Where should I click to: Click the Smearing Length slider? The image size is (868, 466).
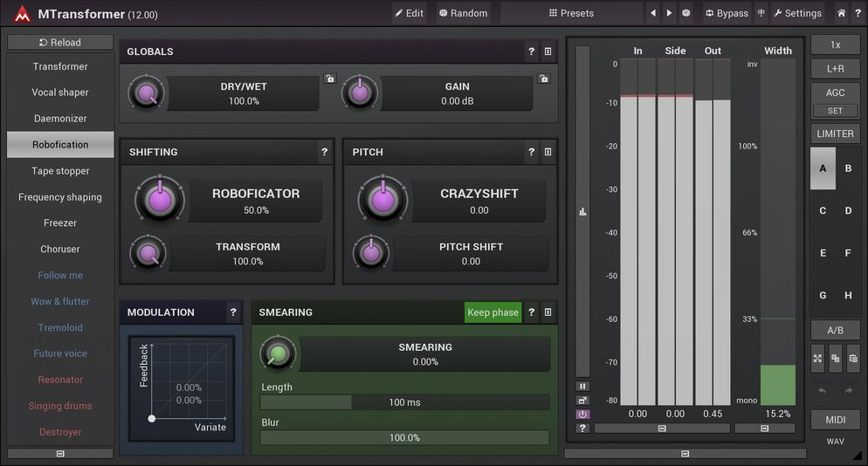tap(404, 402)
